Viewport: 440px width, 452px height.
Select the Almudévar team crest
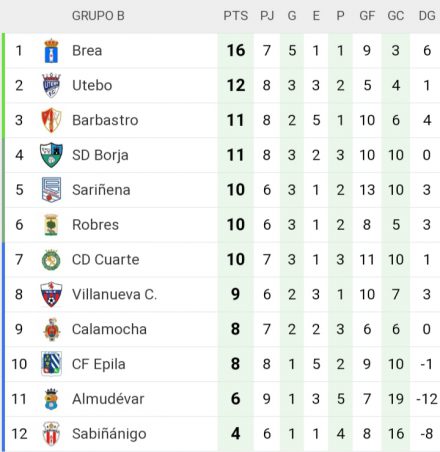point(51,399)
